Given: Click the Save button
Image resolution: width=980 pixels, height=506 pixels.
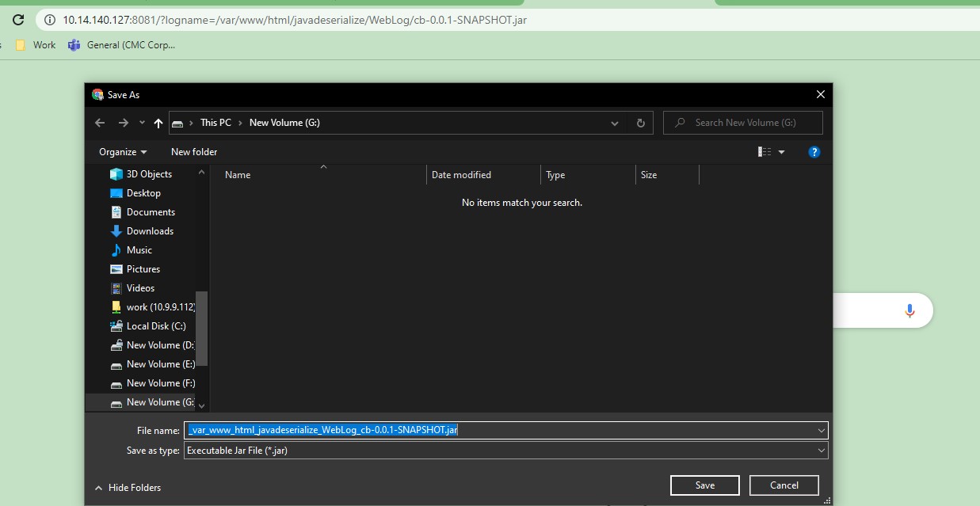Looking at the screenshot, I should (705, 485).
